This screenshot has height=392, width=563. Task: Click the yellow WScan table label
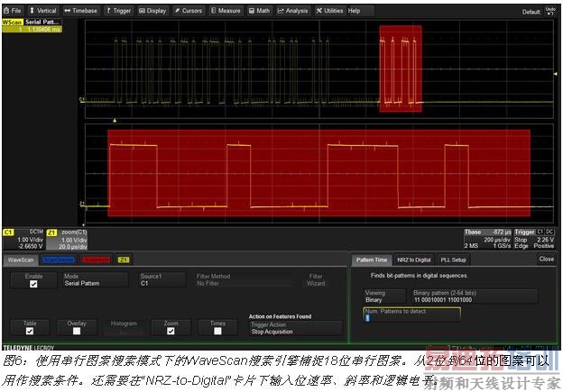[x=12, y=23]
